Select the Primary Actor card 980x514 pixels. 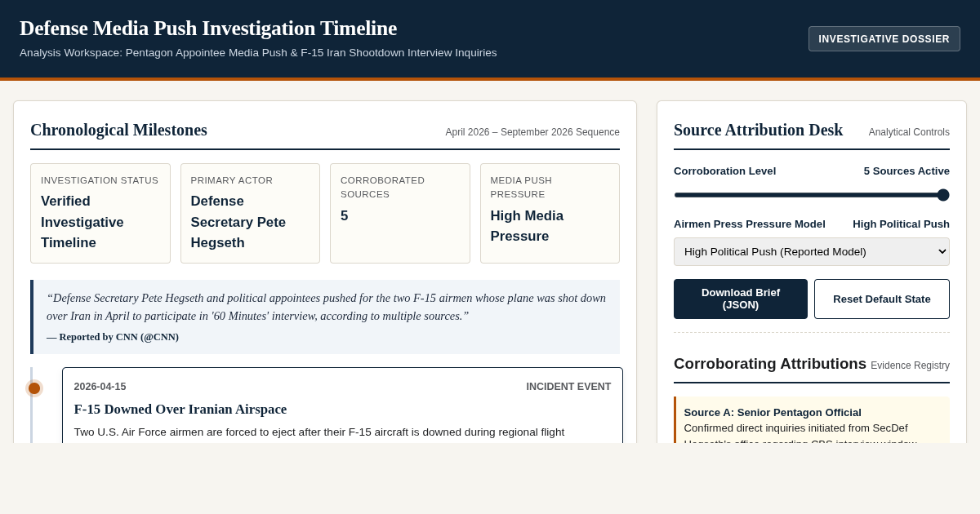[250, 214]
